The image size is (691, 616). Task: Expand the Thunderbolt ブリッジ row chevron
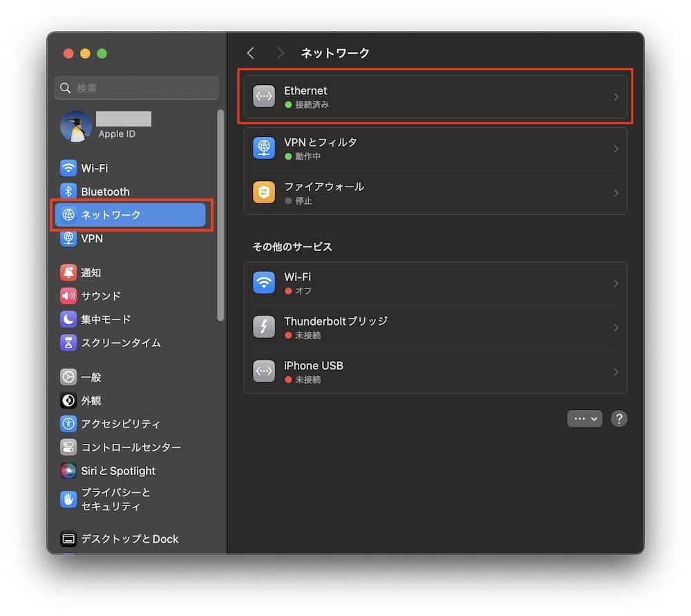point(616,328)
